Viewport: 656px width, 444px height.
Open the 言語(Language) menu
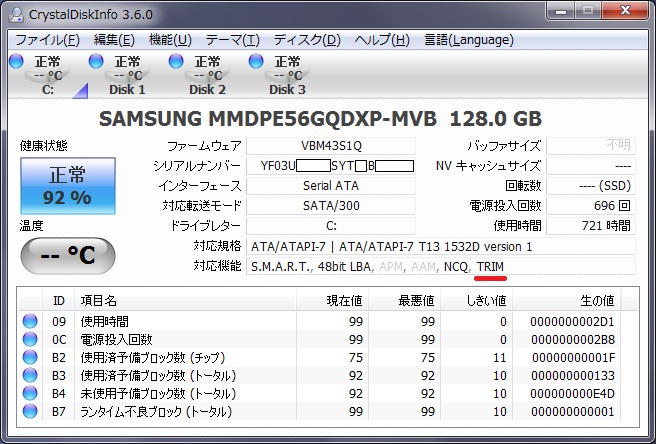[469, 40]
